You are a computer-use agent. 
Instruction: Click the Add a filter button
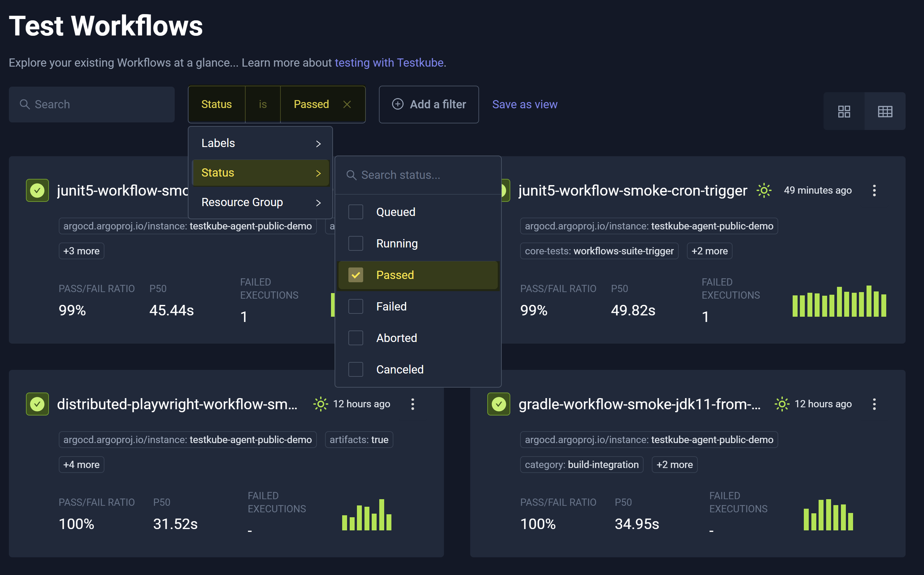click(429, 104)
